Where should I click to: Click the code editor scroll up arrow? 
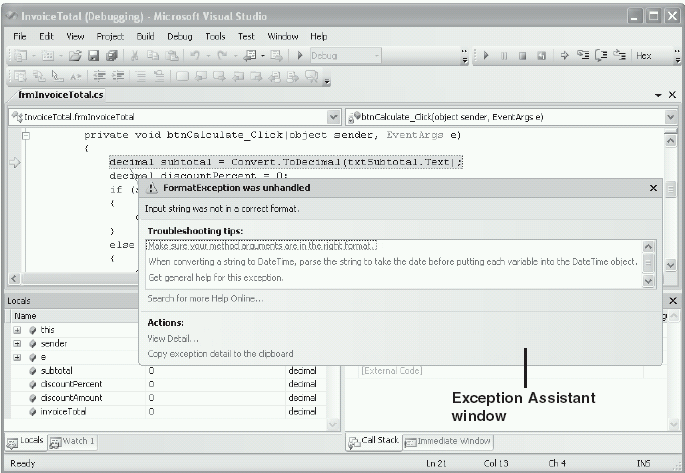click(671, 141)
